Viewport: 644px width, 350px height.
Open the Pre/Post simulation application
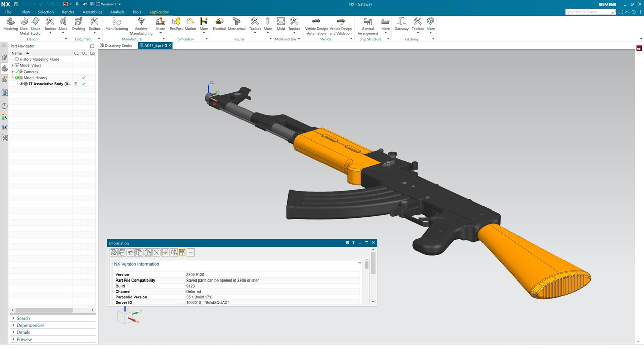click(x=176, y=24)
